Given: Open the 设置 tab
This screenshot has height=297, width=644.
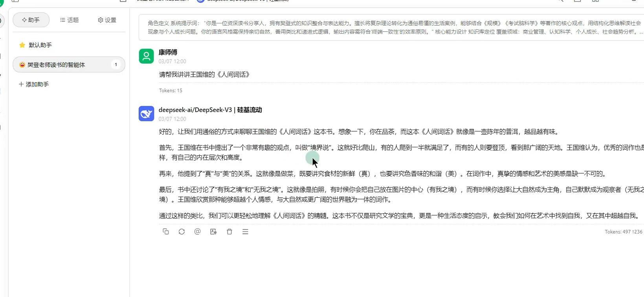Looking at the screenshot, I should [x=107, y=20].
